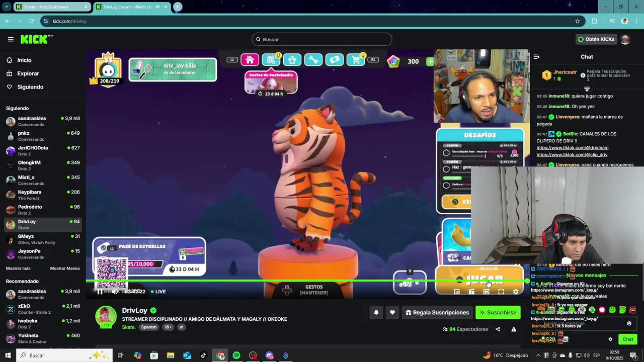
Task: Open chat settings gear
Action: (x=610, y=339)
